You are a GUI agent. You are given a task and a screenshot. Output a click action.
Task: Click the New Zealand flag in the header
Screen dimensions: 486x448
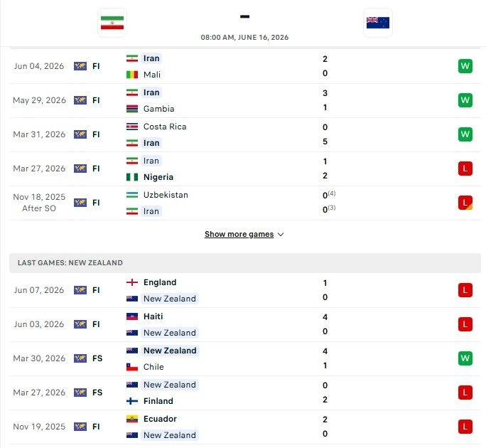click(x=378, y=23)
